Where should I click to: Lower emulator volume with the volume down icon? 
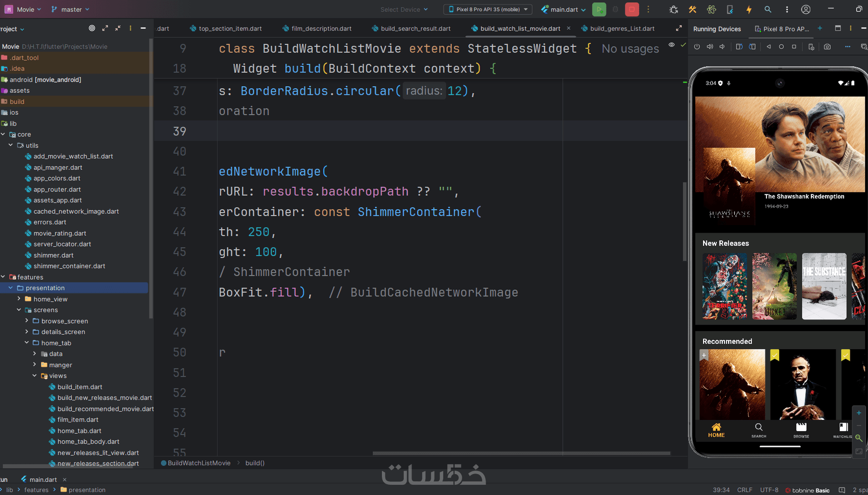tap(722, 46)
